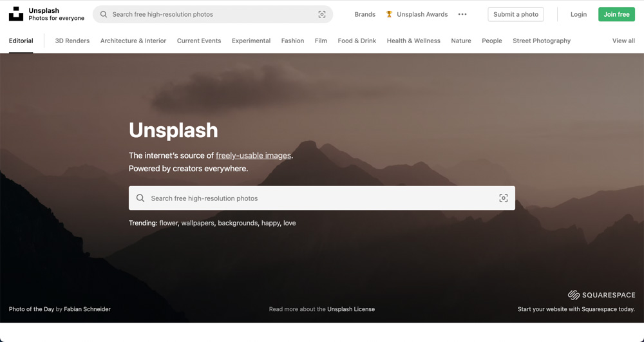Go to Nature category
The height and width of the screenshot is (342, 644).
(461, 41)
